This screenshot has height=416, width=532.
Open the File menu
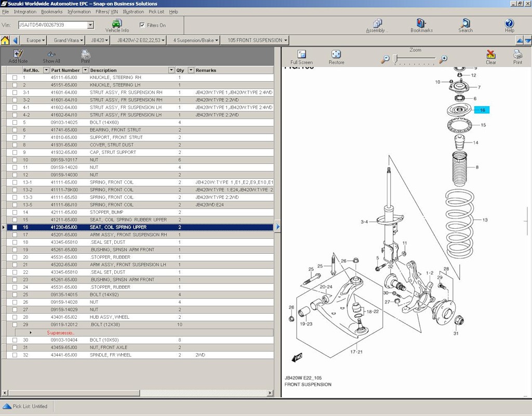[5, 11]
